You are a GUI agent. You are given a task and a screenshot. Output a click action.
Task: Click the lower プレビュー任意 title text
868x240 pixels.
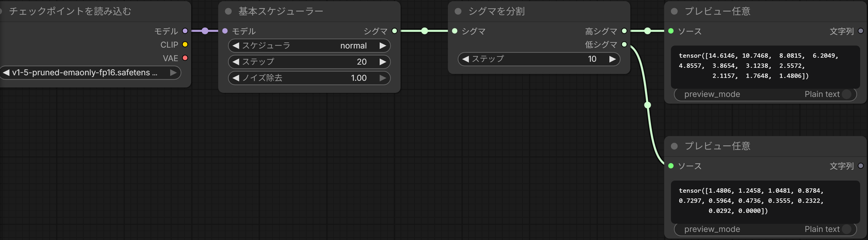[718, 146]
